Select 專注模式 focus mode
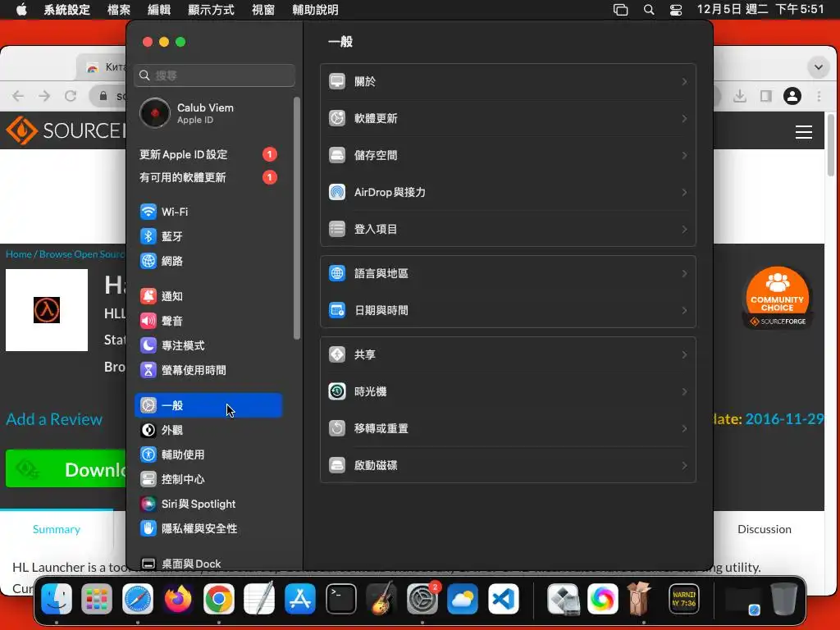 tap(208, 345)
